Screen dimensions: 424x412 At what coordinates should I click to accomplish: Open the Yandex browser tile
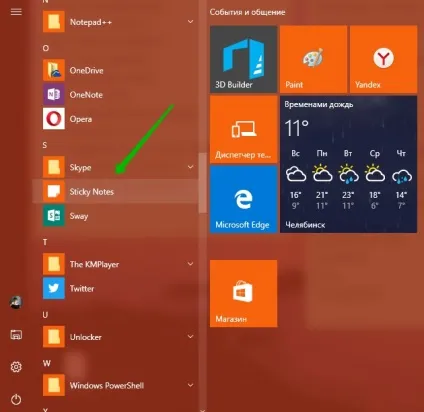(383, 59)
